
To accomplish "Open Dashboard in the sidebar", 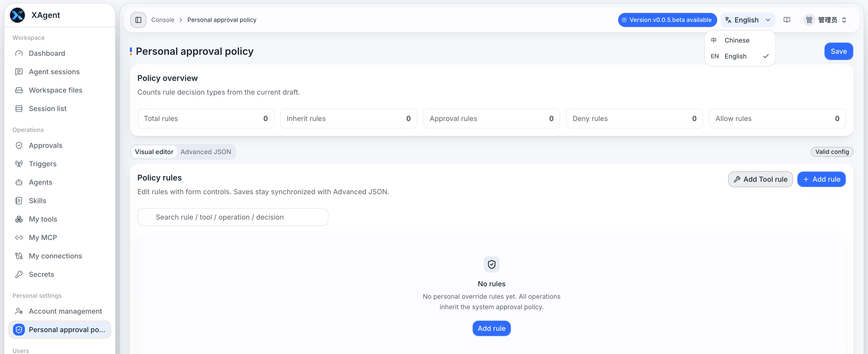I will pyautogui.click(x=60, y=53).
